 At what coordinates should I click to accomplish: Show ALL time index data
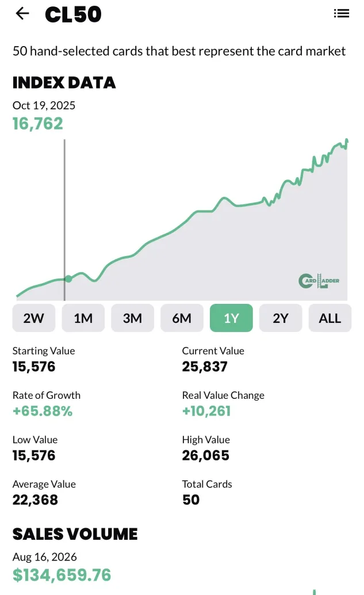(330, 318)
